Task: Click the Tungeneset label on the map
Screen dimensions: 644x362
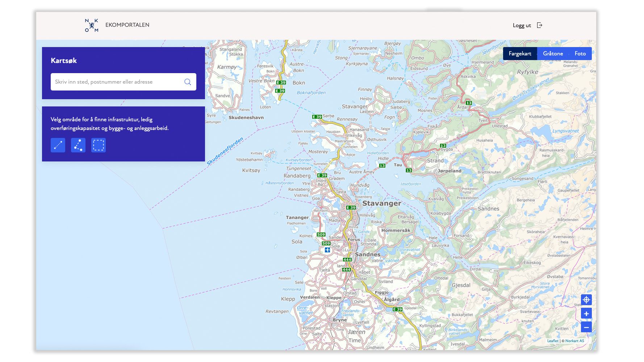Action: (299, 168)
